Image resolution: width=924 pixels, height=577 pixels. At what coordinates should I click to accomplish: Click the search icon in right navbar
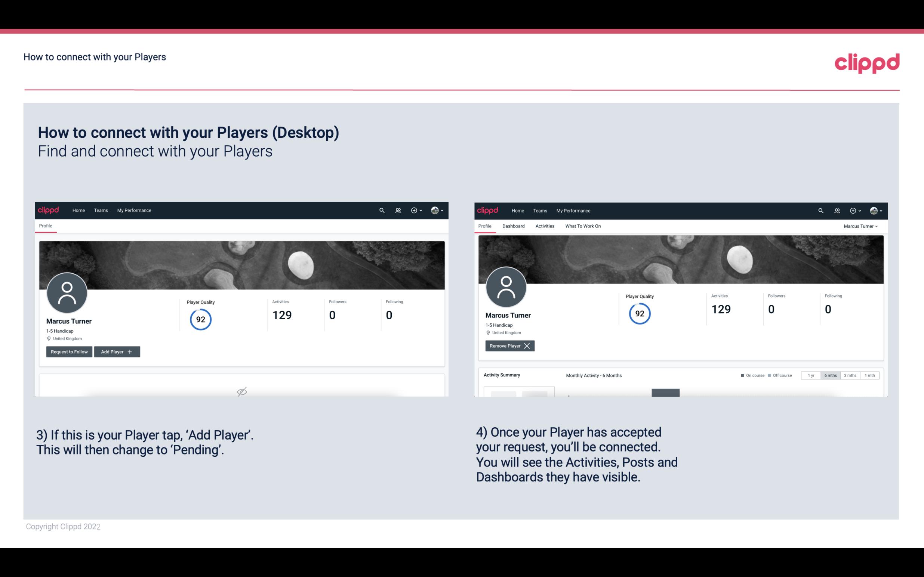(x=820, y=210)
